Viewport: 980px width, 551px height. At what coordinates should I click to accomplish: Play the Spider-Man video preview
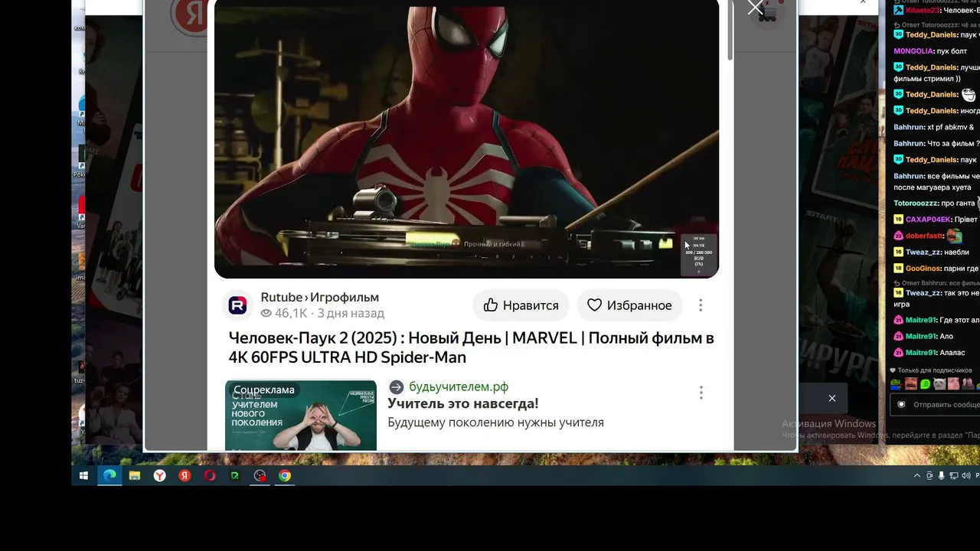tap(466, 138)
